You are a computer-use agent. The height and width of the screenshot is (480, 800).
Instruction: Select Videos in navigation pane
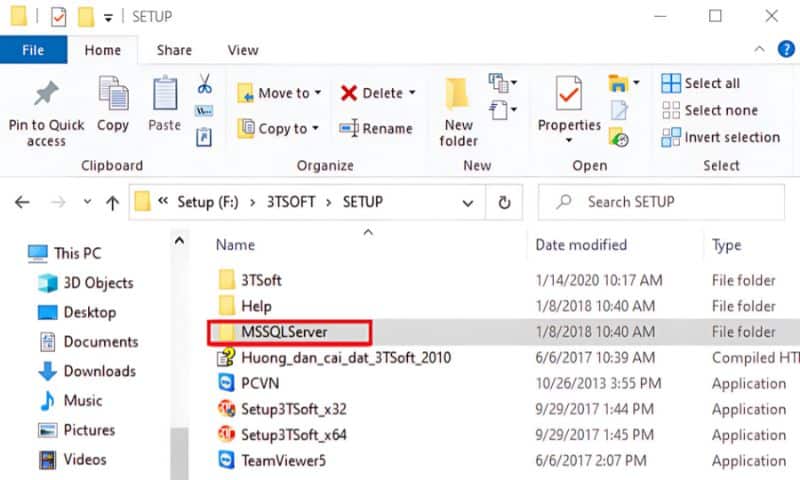tap(72, 459)
